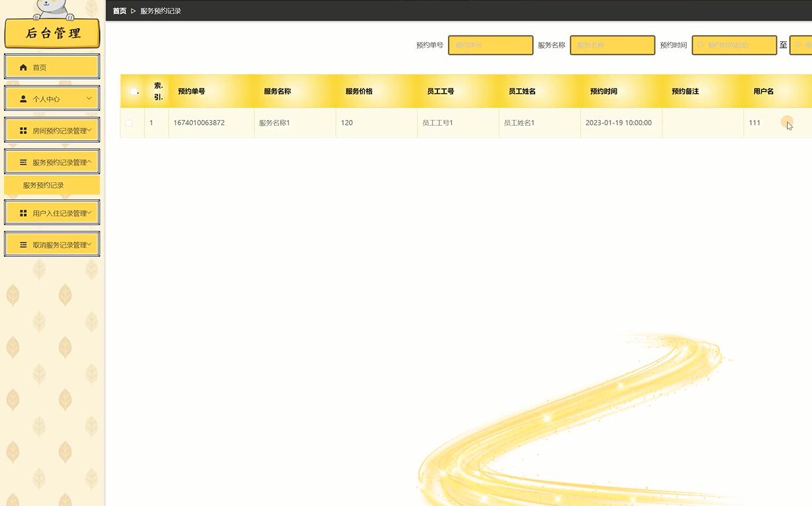
Task: Expand the 取消服务记录管理 chevron
Action: point(89,244)
